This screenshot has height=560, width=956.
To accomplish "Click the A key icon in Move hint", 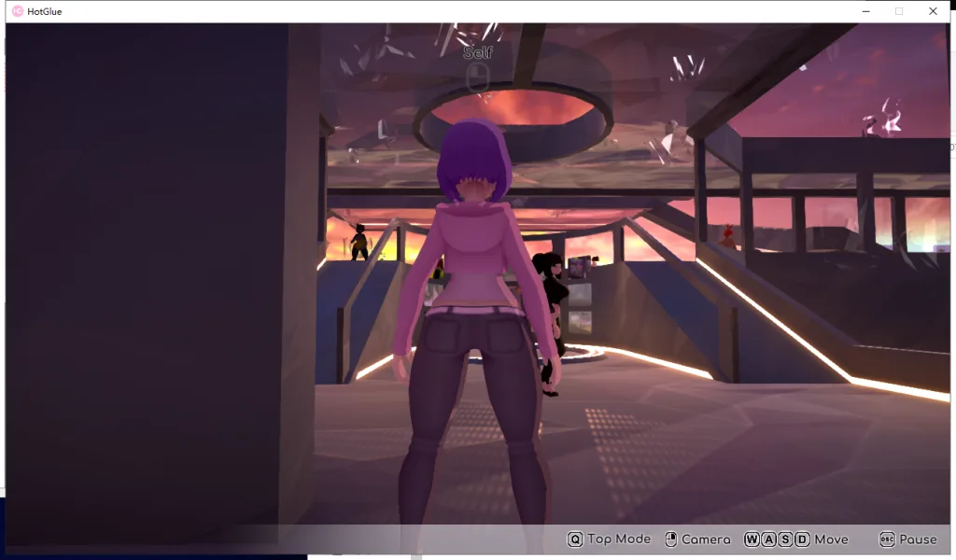I will point(769,539).
